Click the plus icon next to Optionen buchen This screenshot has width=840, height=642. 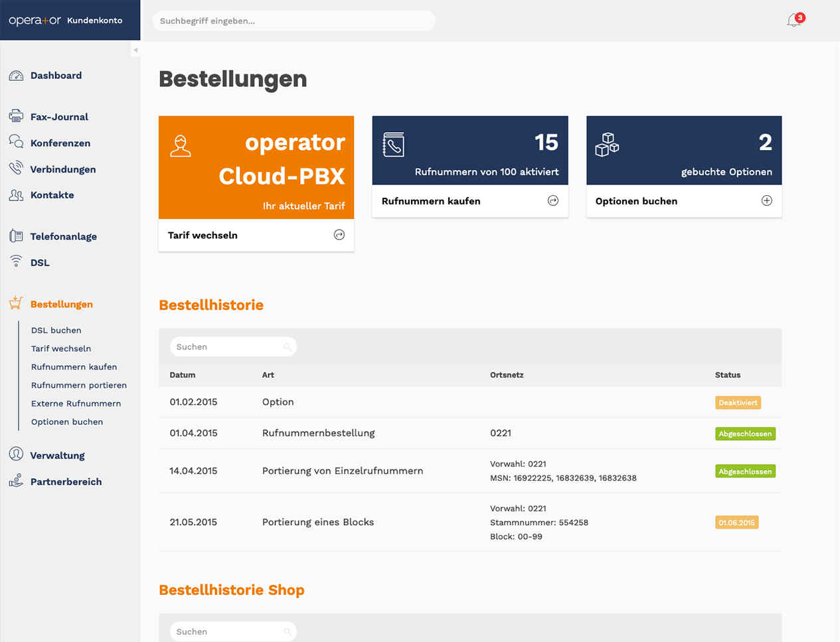(x=767, y=201)
